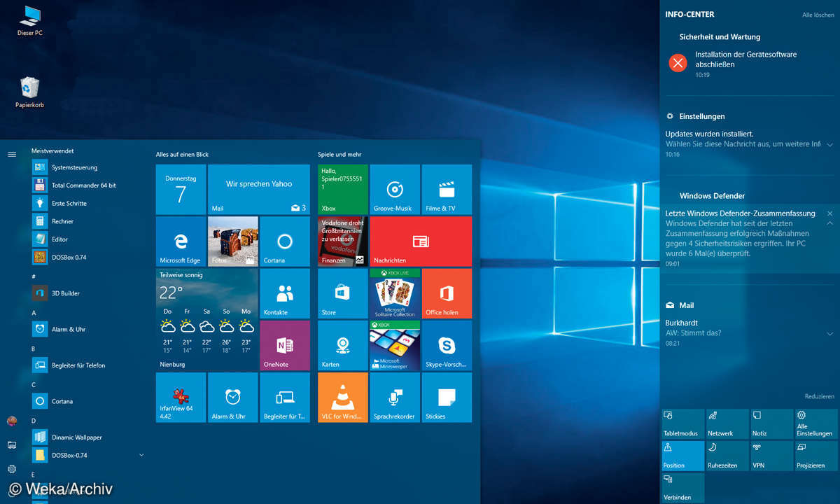840x504 pixels.
Task: Launch the VLC for Windows tile
Action: point(343,397)
